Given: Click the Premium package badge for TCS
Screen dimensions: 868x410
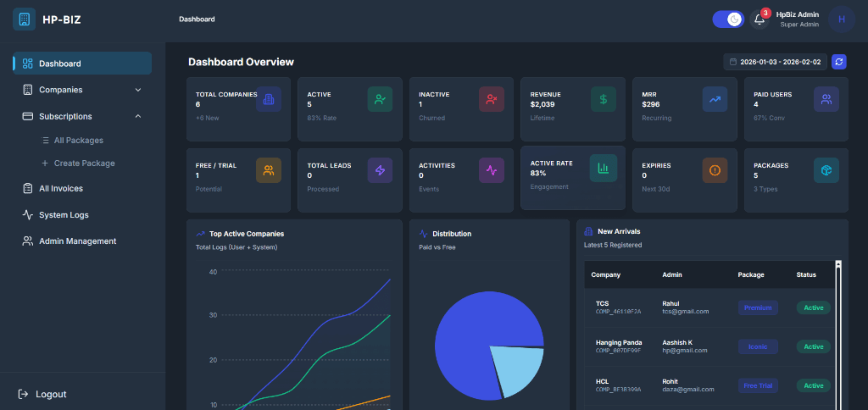Looking at the screenshot, I should [758, 307].
